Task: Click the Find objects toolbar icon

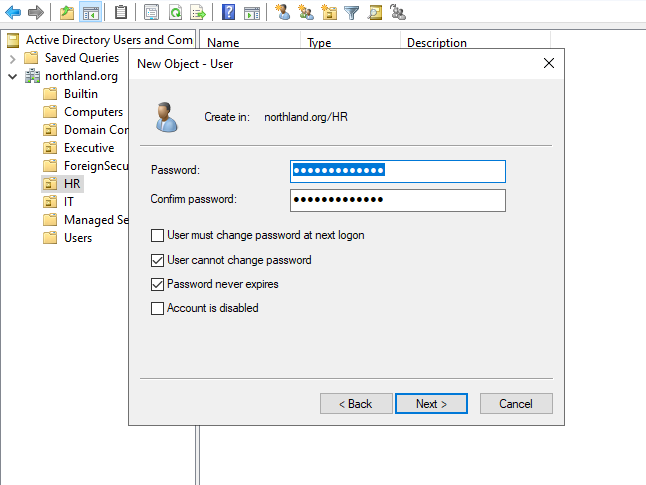Action: click(375, 13)
